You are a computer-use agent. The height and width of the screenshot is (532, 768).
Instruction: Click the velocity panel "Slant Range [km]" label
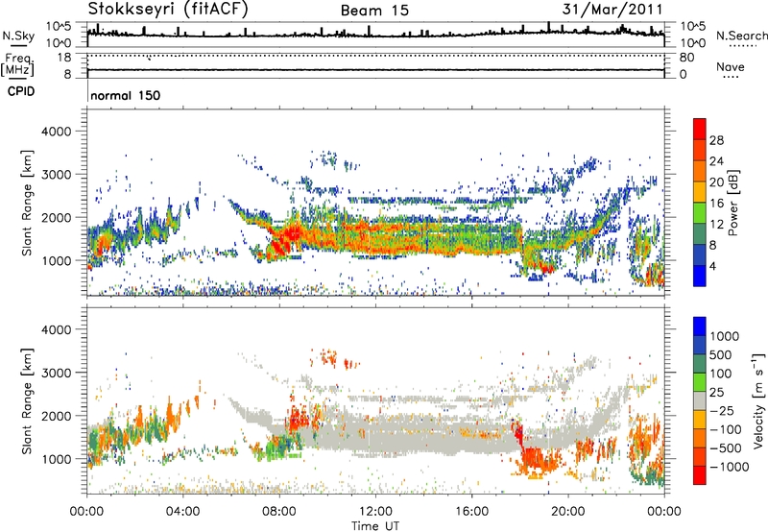tap(28, 401)
